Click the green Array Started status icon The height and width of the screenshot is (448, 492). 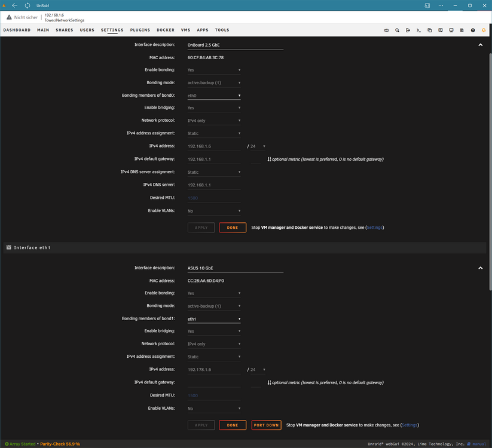(7, 444)
